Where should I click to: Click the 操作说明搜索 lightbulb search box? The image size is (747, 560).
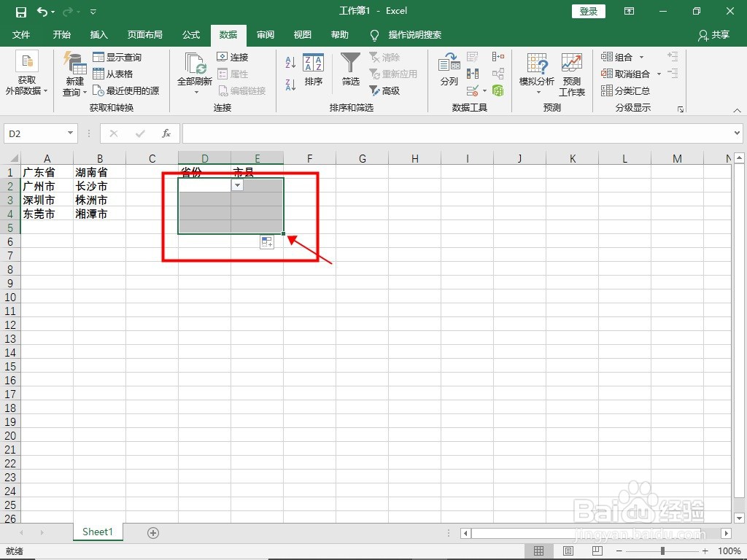point(406,35)
